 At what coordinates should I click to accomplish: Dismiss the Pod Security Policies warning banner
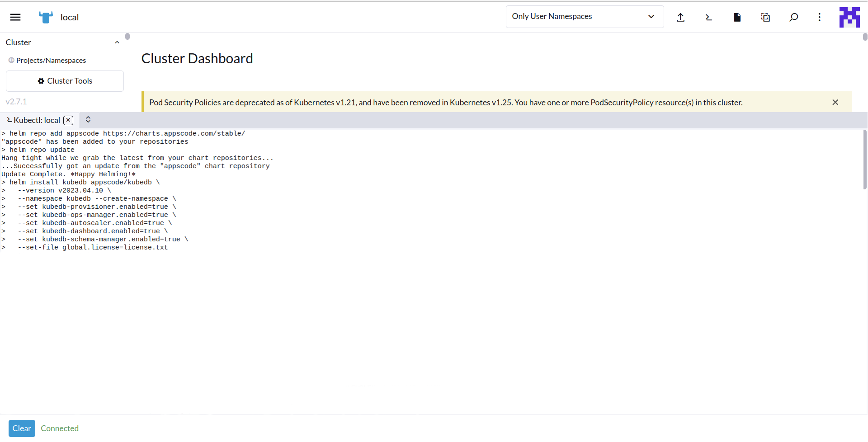tap(835, 103)
